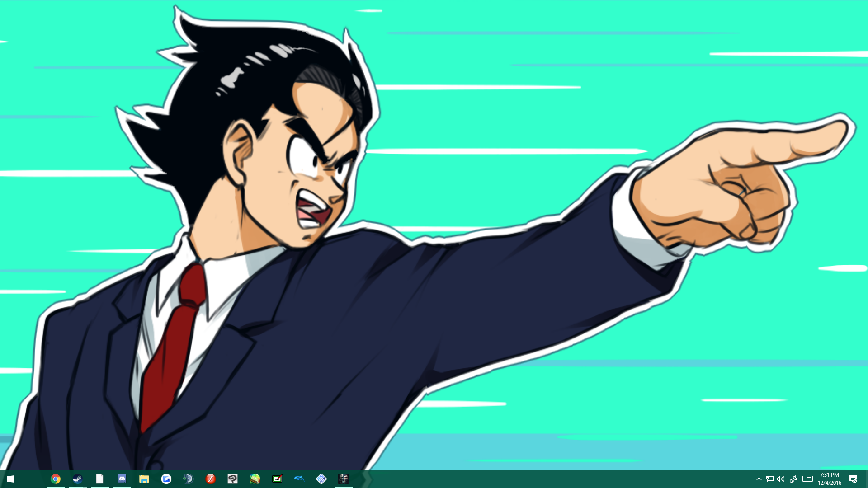Open Google Chrome from the taskbar
This screenshot has width=868, height=488.
tap(56, 479)
